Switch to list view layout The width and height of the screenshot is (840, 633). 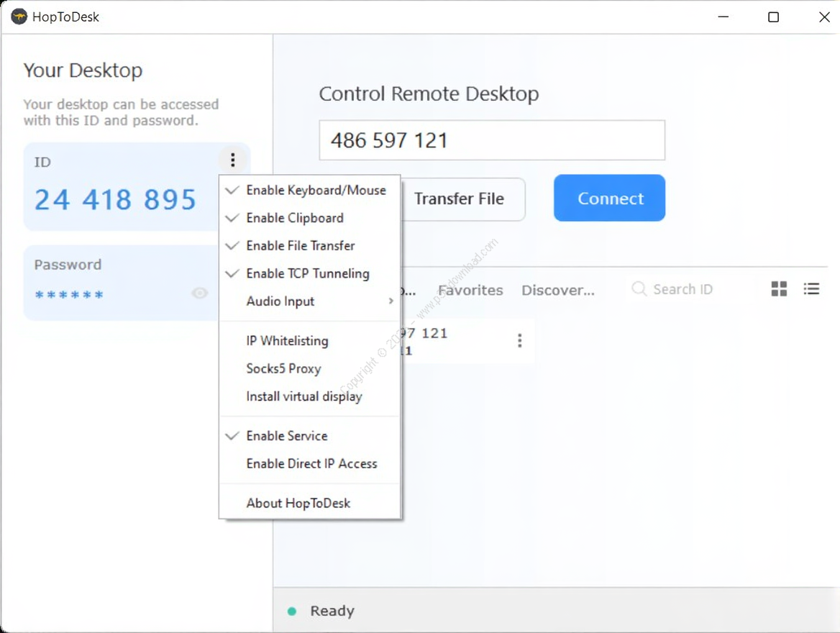tap(811, 289)
